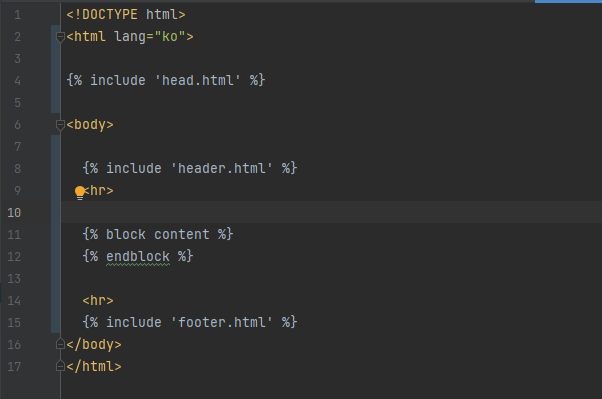Click the 'header.html' include string
This screenshot has width=602, height=399.
point(222,168)
